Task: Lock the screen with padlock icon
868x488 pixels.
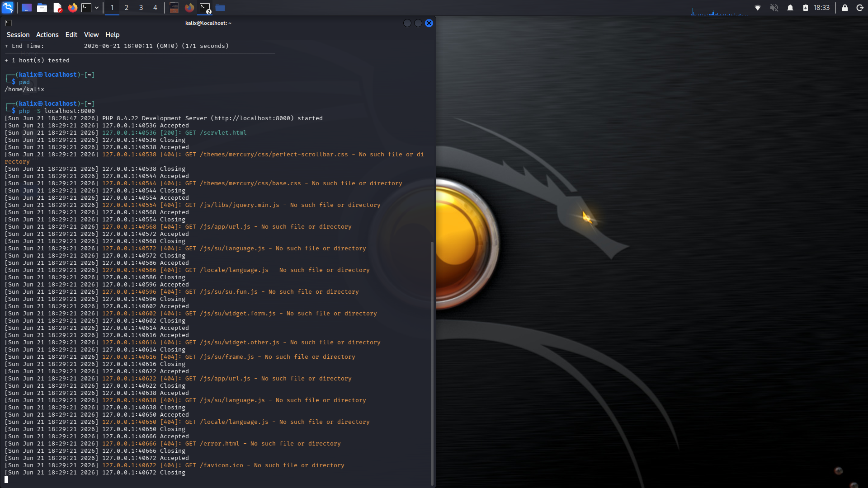Action: [844, 8]
